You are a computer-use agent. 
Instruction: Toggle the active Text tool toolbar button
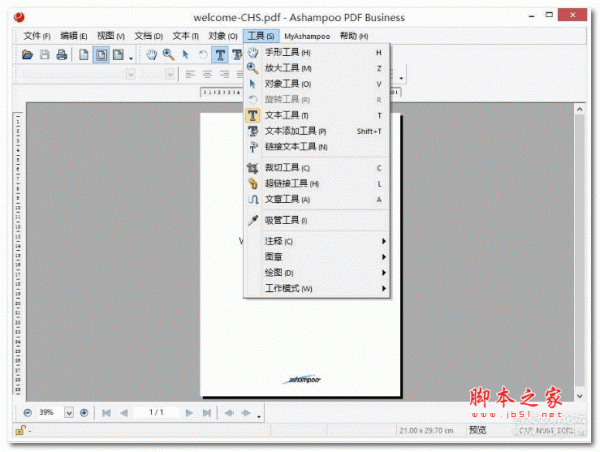220,55
